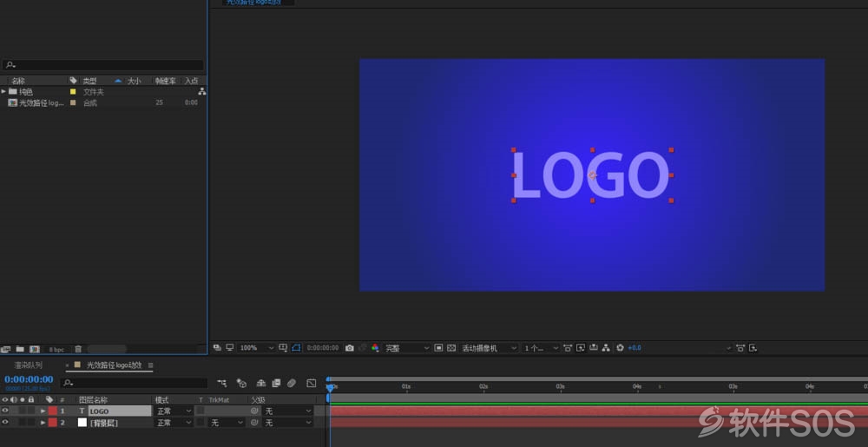Click the +0.0 exposure value
The width and height of the screenshot is (868, 447).
[x=635, y=348]
